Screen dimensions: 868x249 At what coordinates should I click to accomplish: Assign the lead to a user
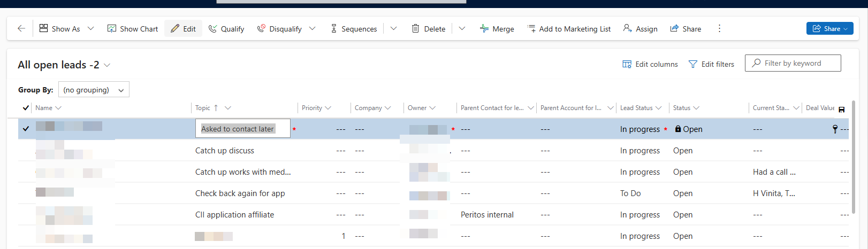pos(640,29)
